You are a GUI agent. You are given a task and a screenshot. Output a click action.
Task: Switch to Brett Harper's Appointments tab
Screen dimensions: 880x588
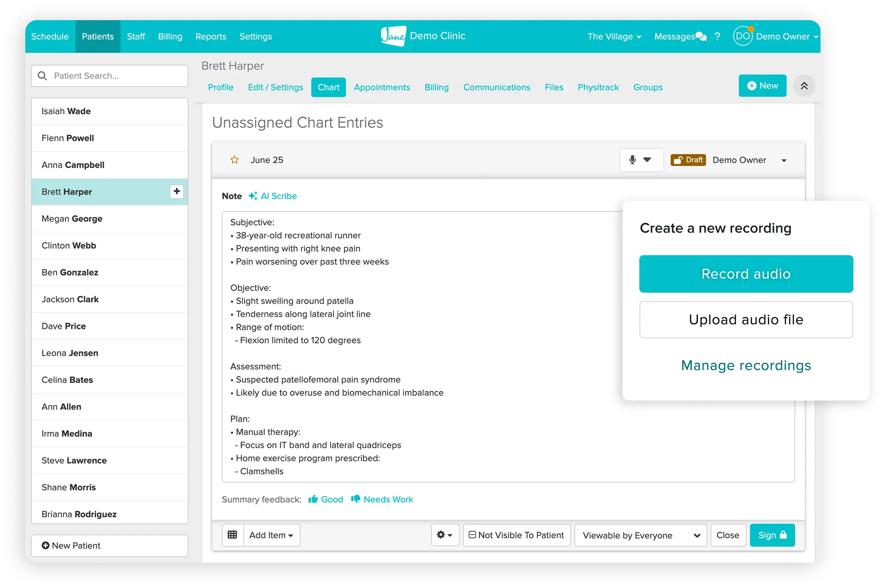(381, 87)
